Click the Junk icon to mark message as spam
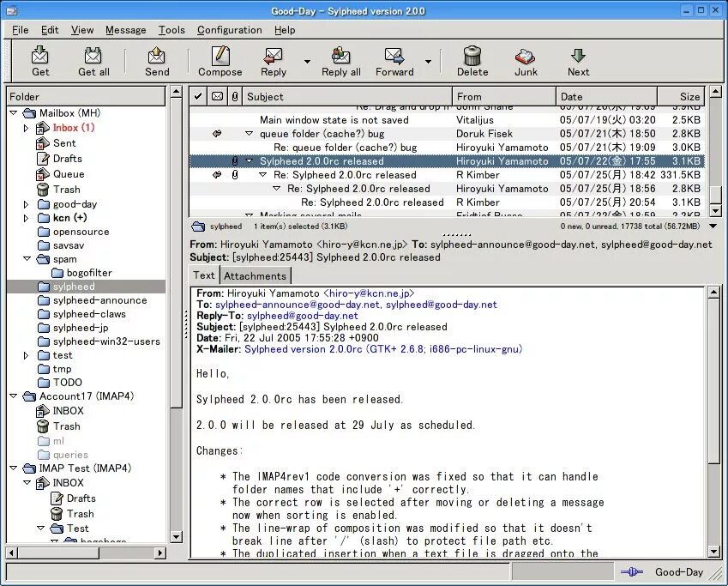This screenshot has width=728, height=586. click(525, 60)
